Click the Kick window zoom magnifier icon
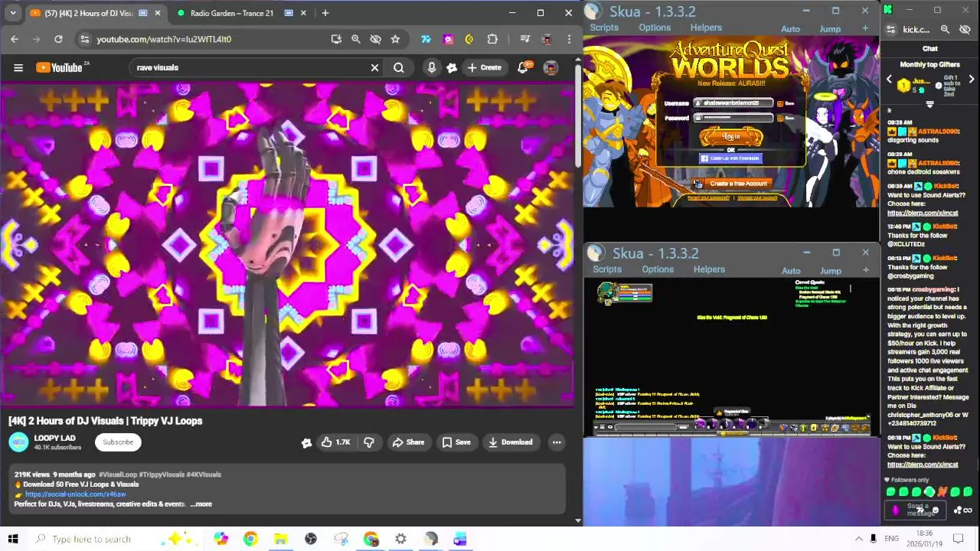The height and width of the screenshot is (551, 980). (945, 29)
